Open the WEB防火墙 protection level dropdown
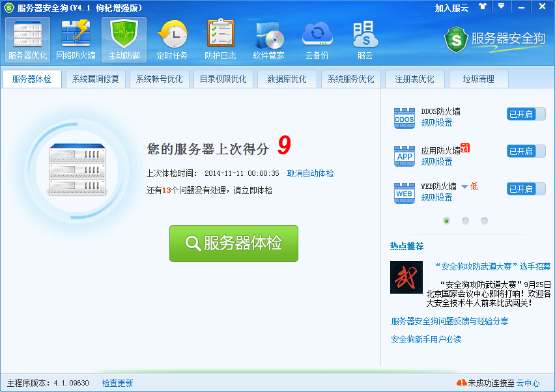The height and width of the screenshot is (392, 555). 464,186
